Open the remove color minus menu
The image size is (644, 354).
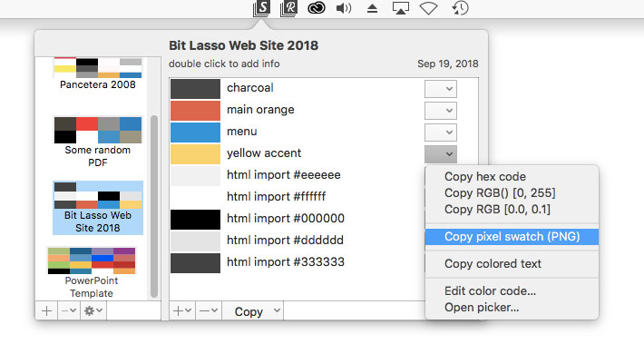pos(209,310)
